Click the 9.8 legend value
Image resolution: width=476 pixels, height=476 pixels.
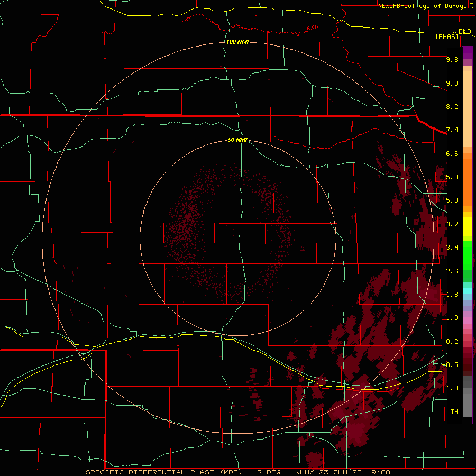(x=452, y=59)
